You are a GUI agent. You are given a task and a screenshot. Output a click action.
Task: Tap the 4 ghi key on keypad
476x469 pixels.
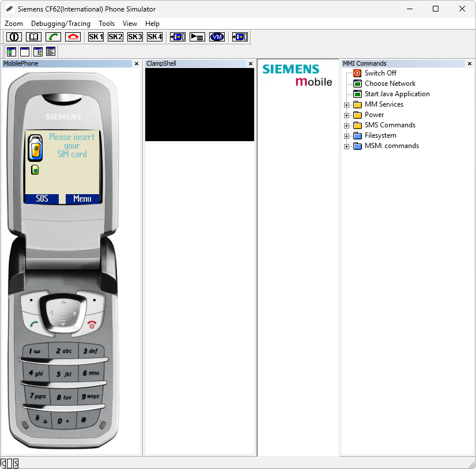[x=36, y=373]
